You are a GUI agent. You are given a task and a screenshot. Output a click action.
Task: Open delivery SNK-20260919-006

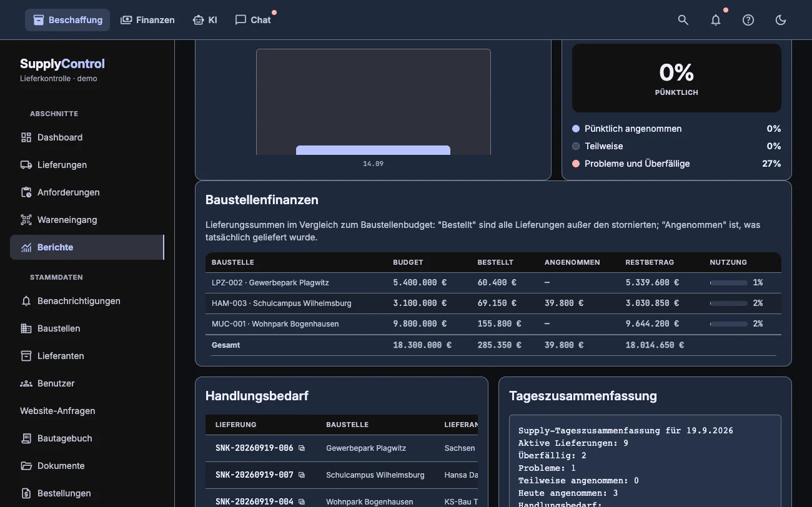pos(254,448)
